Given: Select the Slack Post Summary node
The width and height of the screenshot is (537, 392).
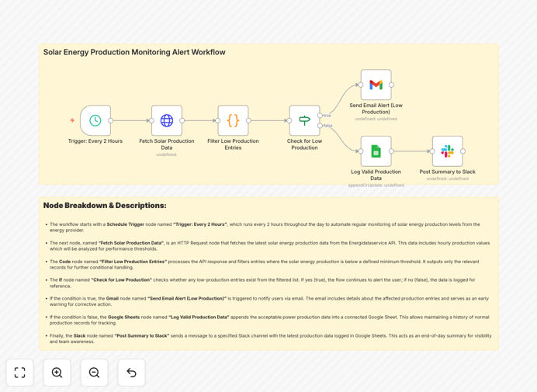Looking at the screenshot, I should (447, 151).
